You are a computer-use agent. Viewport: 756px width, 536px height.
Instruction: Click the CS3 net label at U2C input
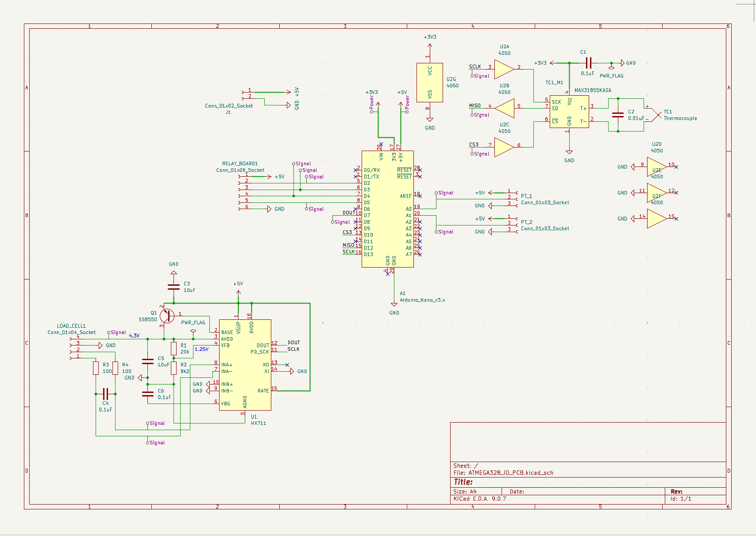[474, 145]
